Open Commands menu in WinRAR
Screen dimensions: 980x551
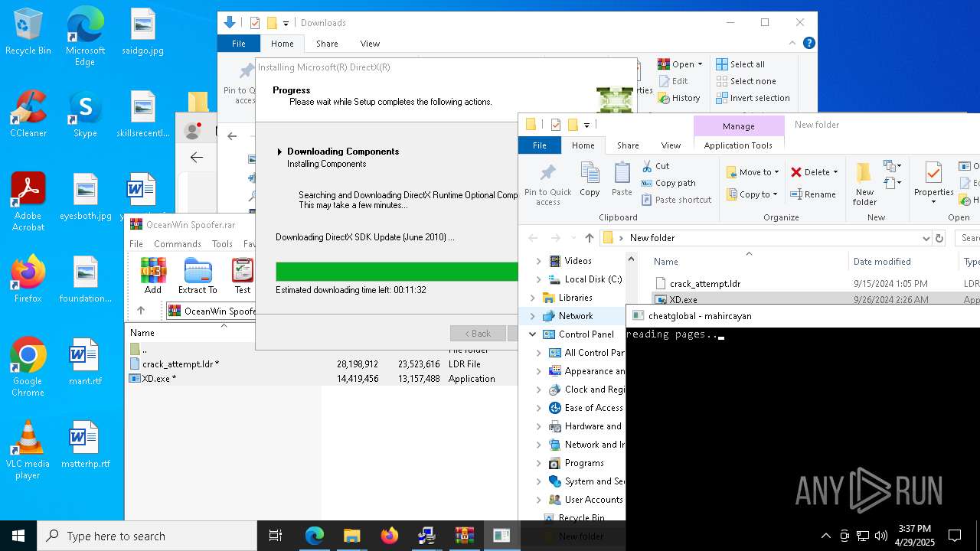point(178,244)
